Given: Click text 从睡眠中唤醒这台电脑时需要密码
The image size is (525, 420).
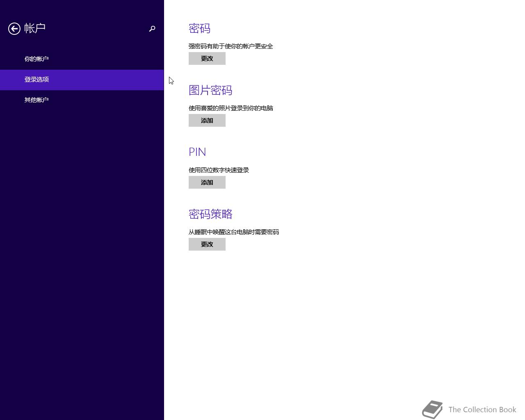Looking at the screenshot, I should [x=234, y=232].
